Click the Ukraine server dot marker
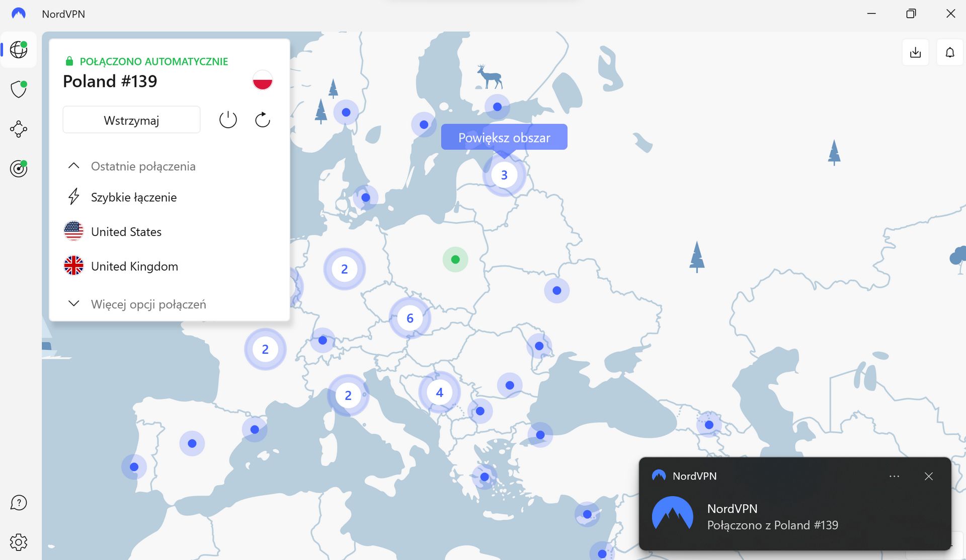 [x=557, y=290]
